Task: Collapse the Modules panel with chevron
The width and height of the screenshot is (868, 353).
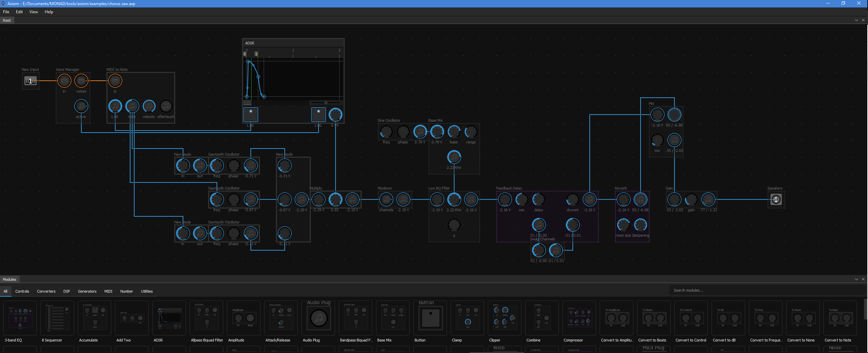Action: [856, 279]
